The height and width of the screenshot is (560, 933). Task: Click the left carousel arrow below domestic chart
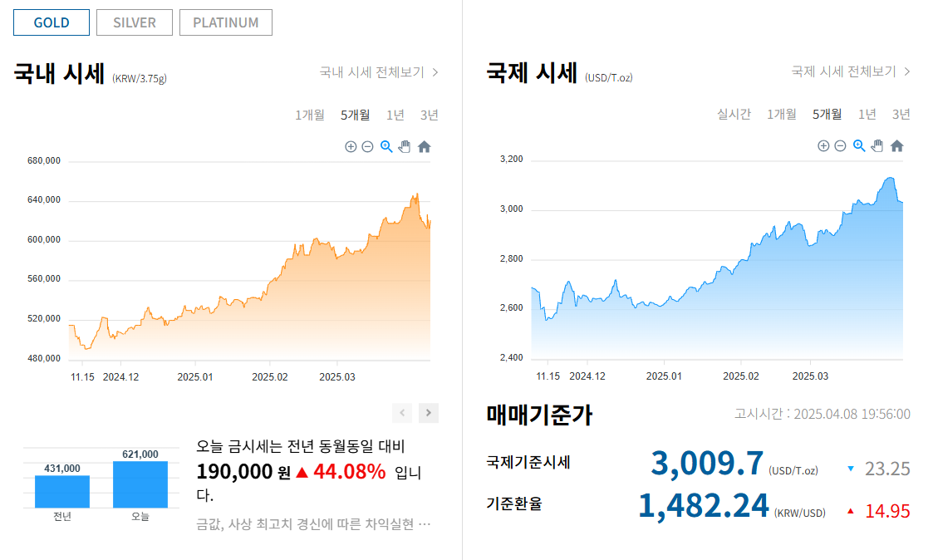click(402, 413)
